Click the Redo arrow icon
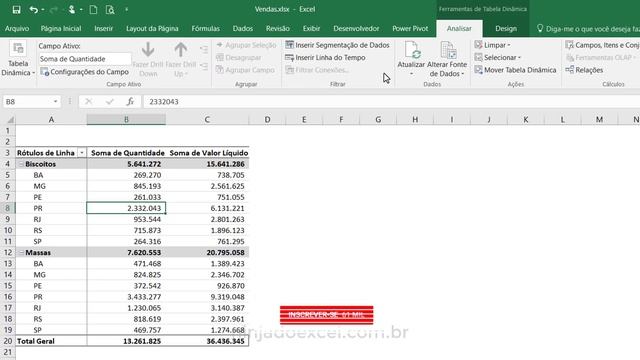The height and width of the screenshot is (360, 640). tap(53, 9)
